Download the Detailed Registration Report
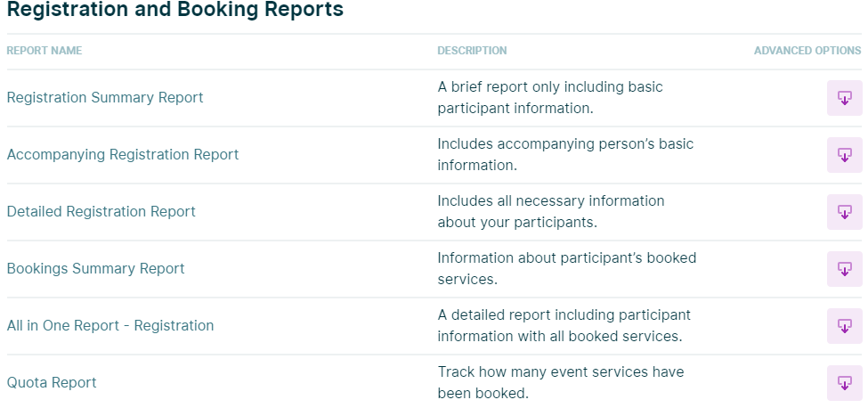Screen dimensions: 868x408 (844, 212)
